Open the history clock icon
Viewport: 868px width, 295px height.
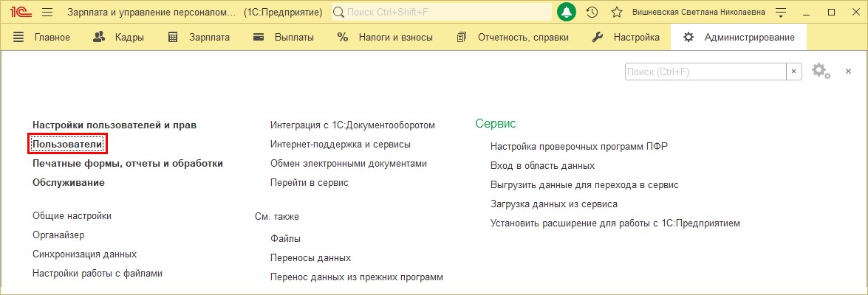592,12
